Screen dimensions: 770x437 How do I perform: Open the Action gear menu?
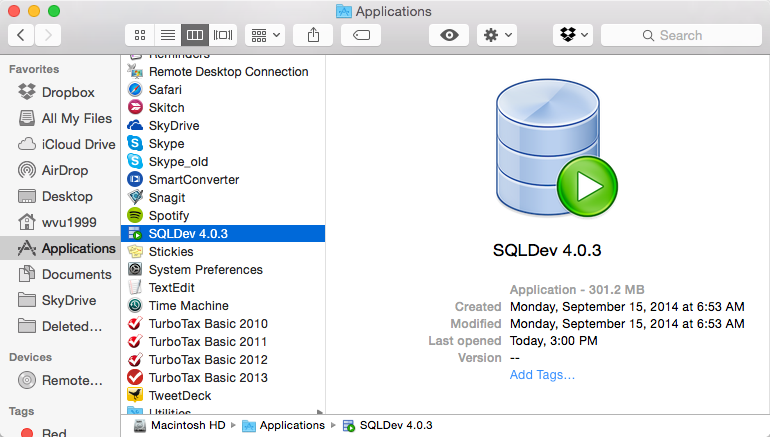point(497,35)
